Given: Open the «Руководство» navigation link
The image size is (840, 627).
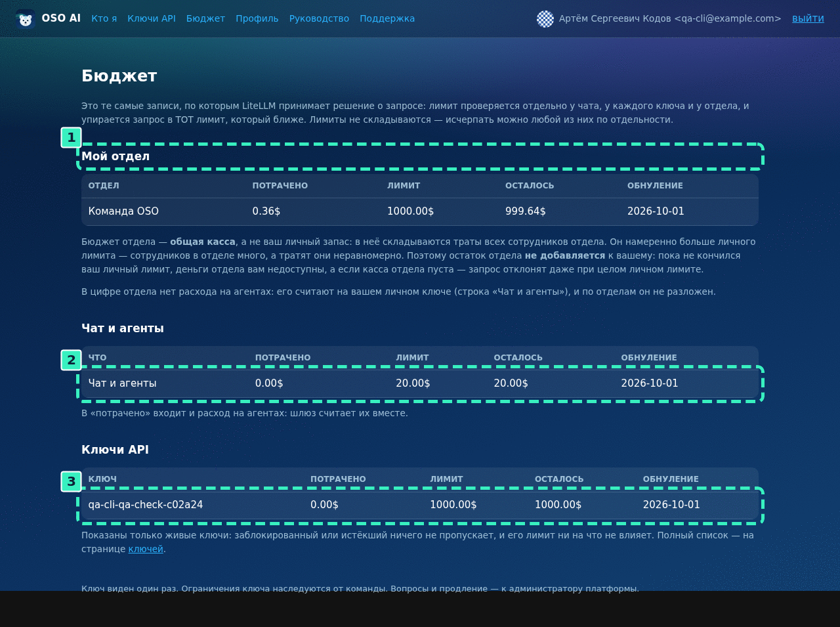Looking at the screenshot, I should (319, 18).
